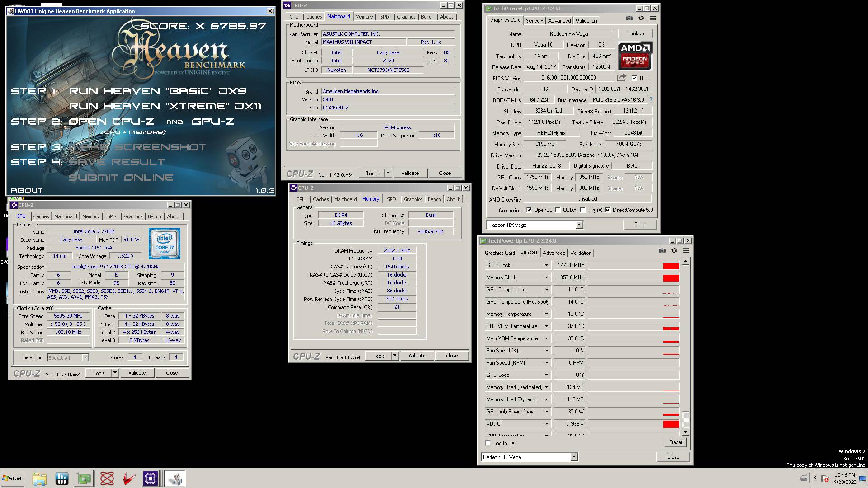868x488 pixels.
Task: Click Validate in the CPU-Z Mainboard window
Action: tap(410, 173)
